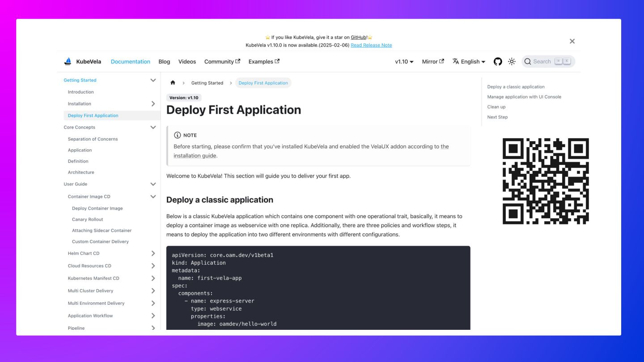Screen dimensions: 644x362
Task: Expand the Multi Cluster Delivery chevron
Action: pyautogui.click(x=153, y=291)
